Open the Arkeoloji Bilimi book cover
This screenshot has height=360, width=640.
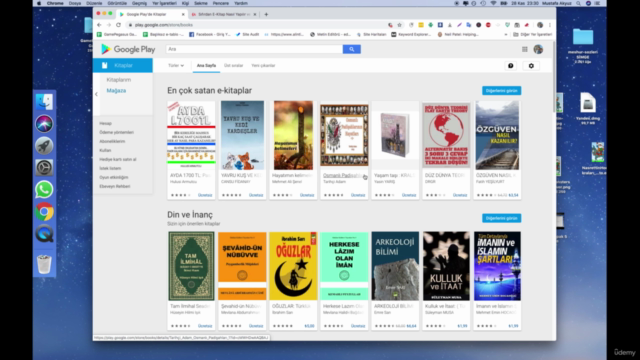pyautogui.click(x=395, y=266)
